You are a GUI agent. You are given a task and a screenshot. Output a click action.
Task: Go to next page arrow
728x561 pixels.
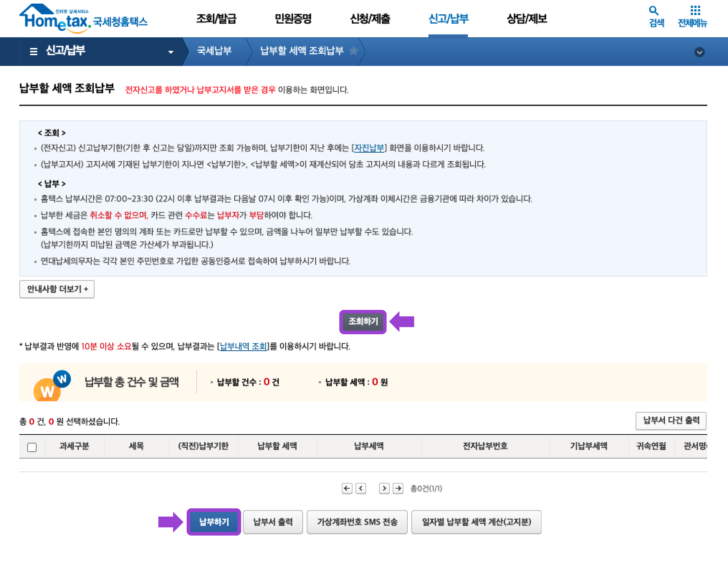(x=384, y=488)
